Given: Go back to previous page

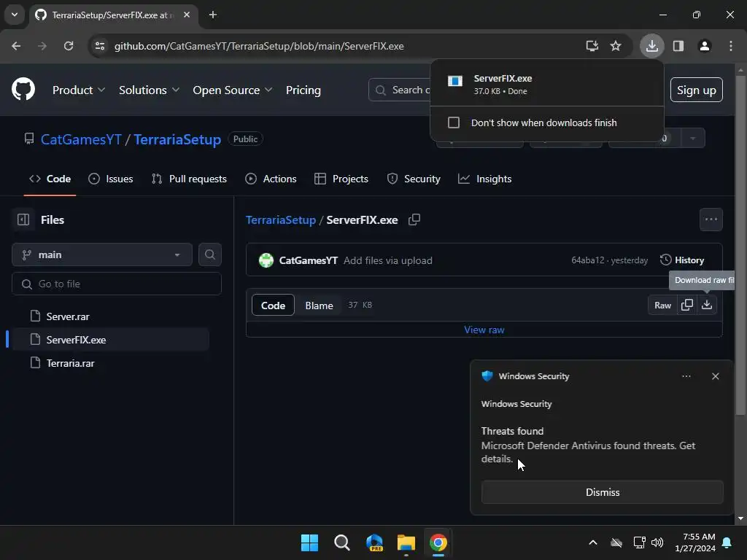Looking at the screenshot, I should click(16, 46).
